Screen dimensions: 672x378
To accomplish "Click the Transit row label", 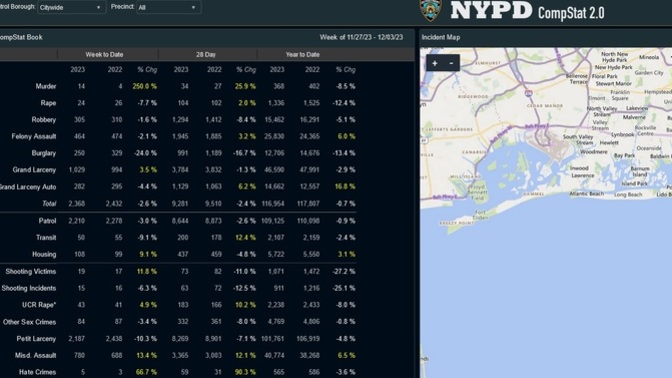I will [x=46, y=237].
